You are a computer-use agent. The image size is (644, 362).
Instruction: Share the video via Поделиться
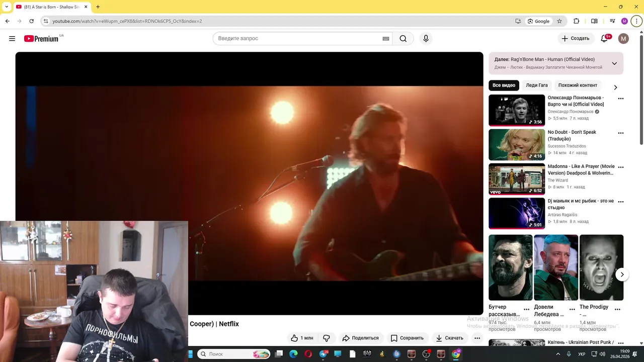pos(360,338)
